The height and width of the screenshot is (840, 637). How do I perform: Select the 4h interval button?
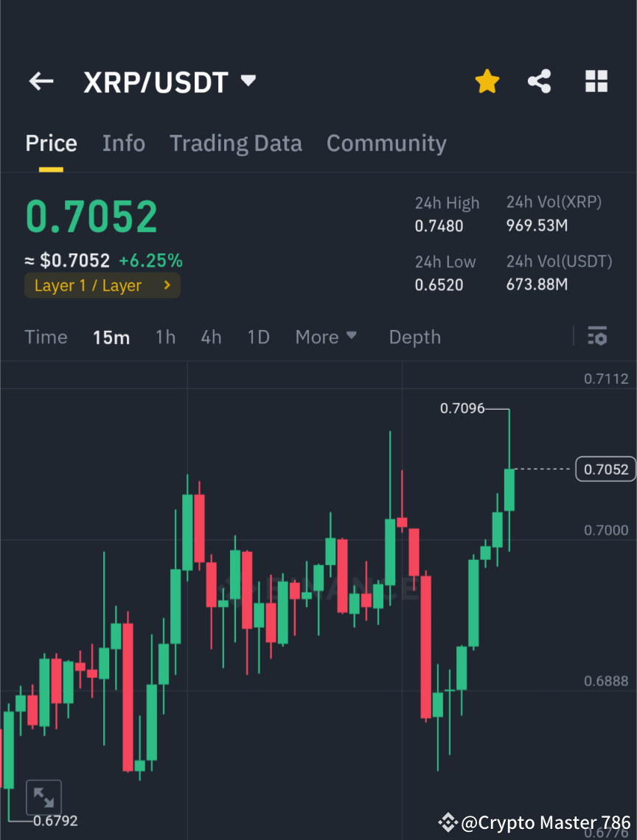(212, 337)
